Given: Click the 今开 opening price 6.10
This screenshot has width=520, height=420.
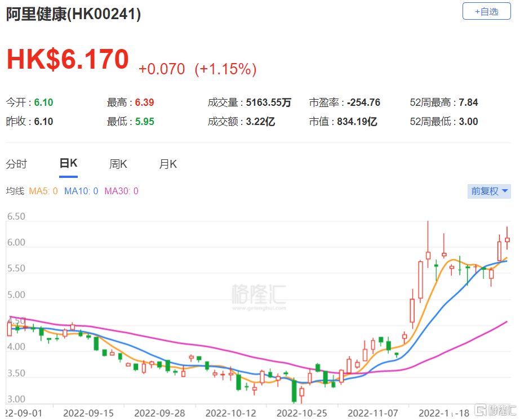Looking at the screenshot, I should pos(43,102).
